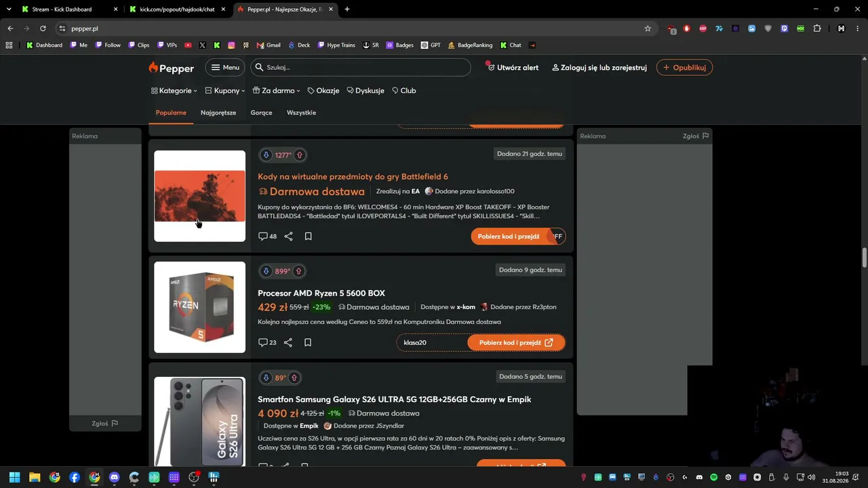Select the Gorące tab
Viewport: 868px width, 488px height.
point(262,113)
